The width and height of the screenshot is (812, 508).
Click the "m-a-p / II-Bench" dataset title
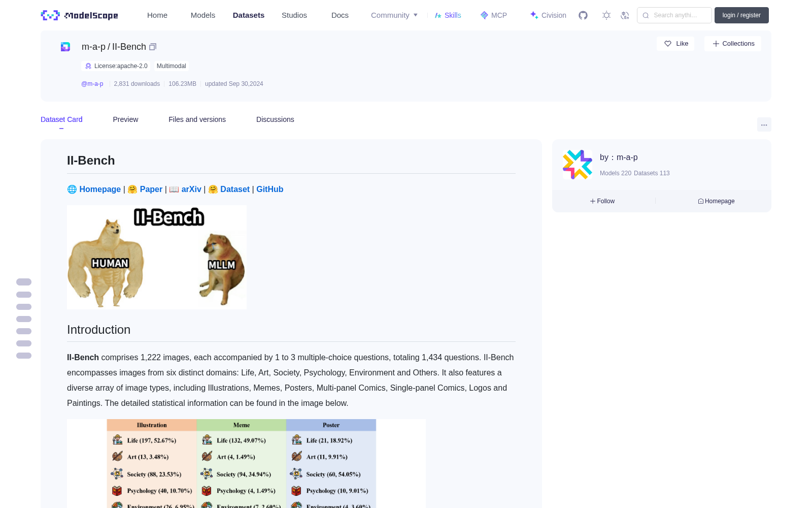[114, 47]
